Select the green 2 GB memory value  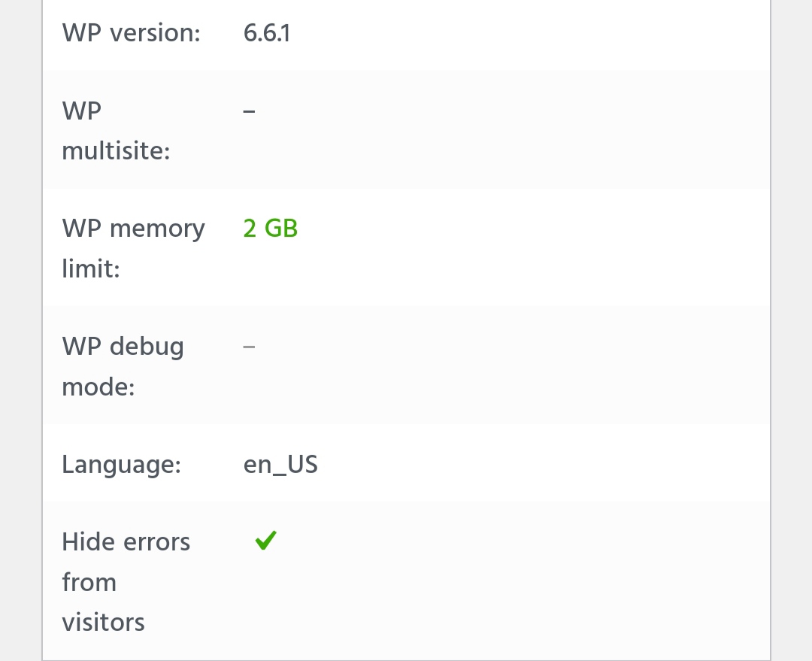[x=271, y=229]
